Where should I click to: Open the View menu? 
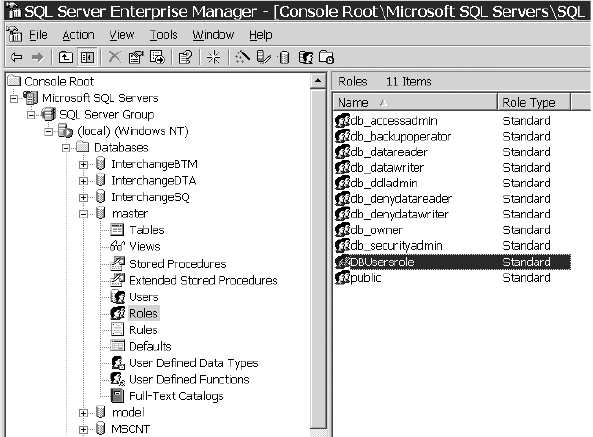tap(122, 35)
